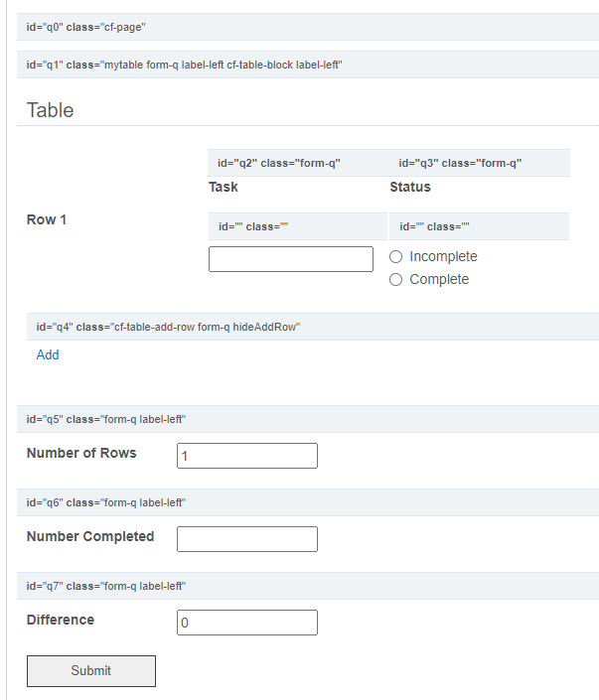Click the Submit button

tap(91, 671)
